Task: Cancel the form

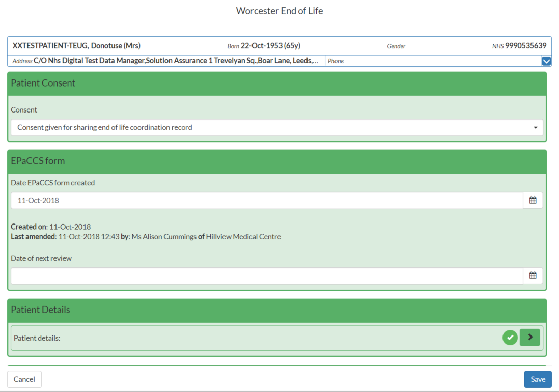Action: coord(24,379)
